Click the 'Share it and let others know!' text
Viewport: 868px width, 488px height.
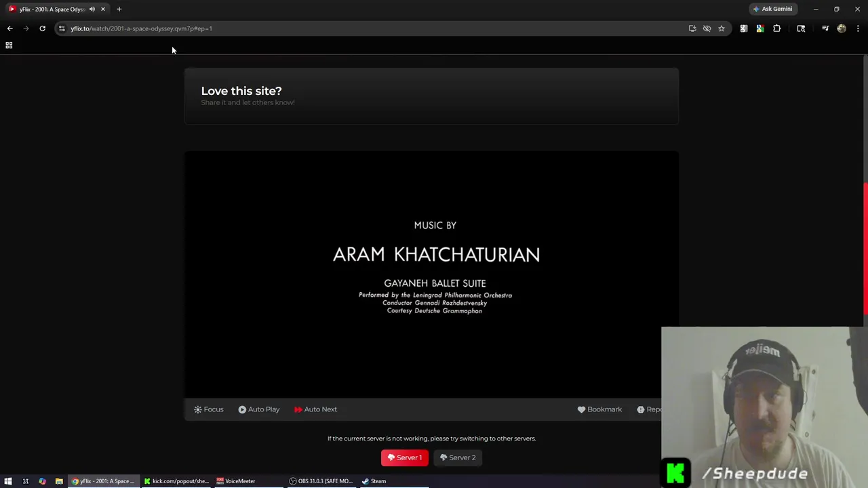[x=248, y=102]
